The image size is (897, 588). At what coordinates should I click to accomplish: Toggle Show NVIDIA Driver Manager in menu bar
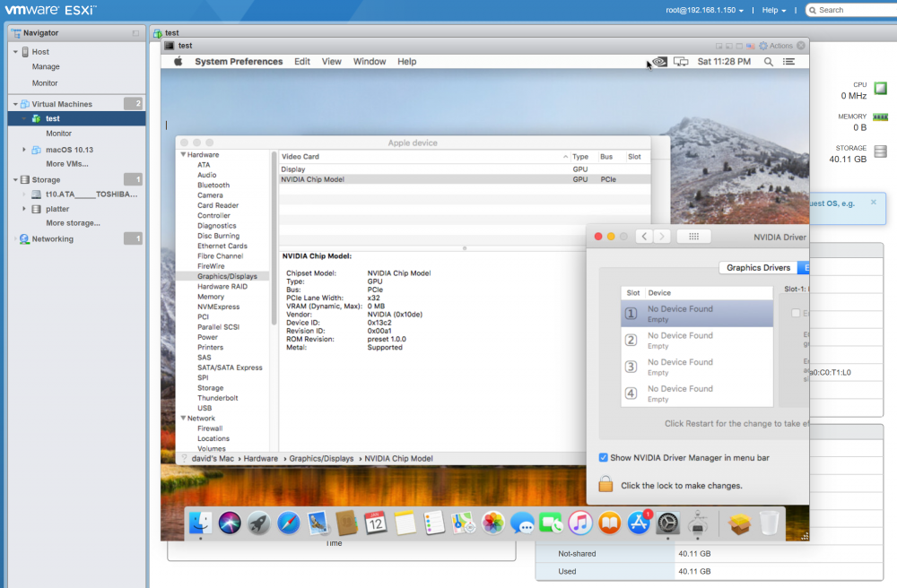click(603, 457)
